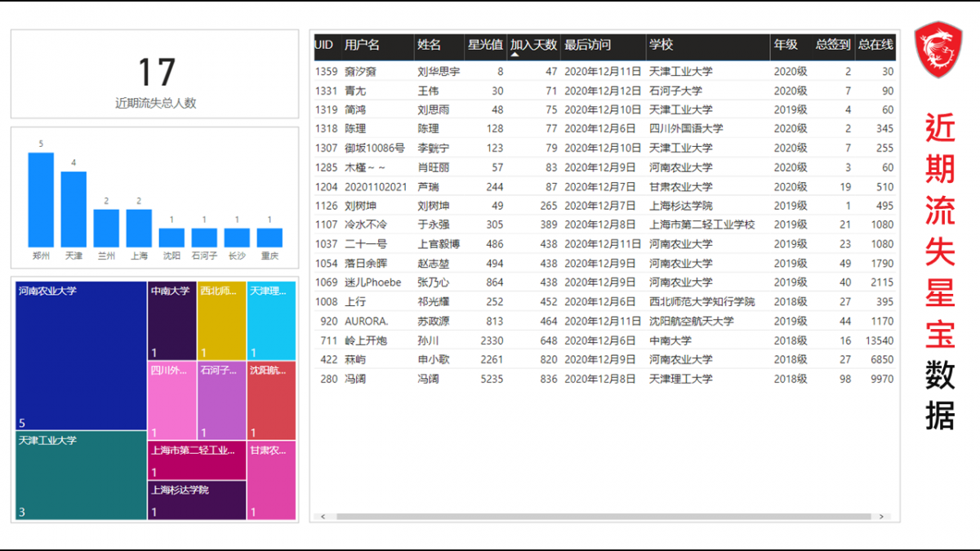Click 四川外国语大学 school cell
This screenshot has width=980, height=551.
pyautogui.click(x=686, y=129)
